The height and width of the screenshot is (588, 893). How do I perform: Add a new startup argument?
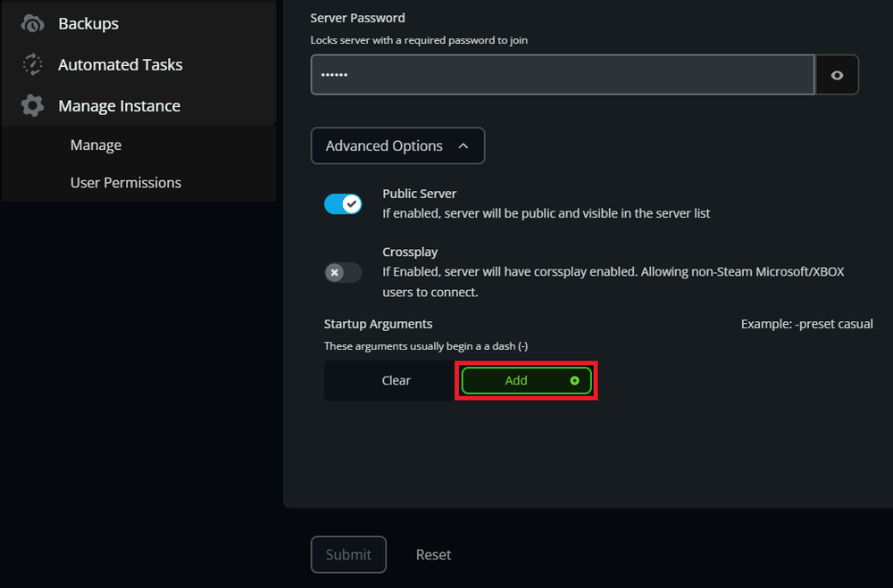click(526, 380)
